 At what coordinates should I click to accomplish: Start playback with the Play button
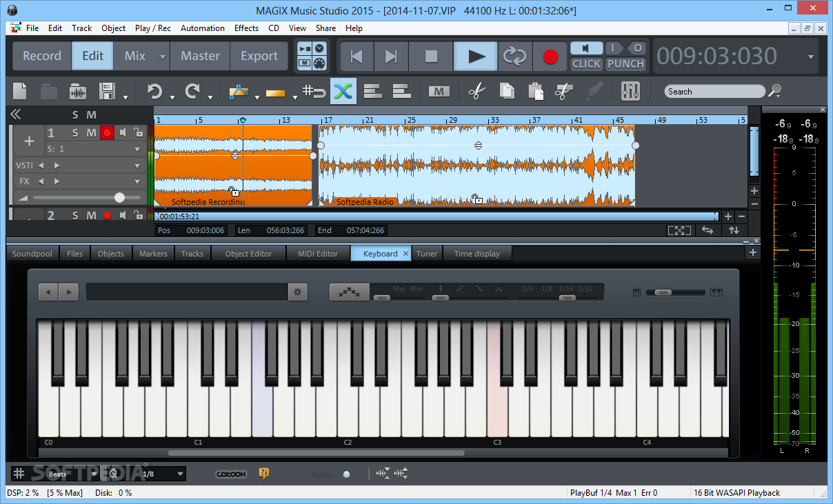click(x=476, y=56)
